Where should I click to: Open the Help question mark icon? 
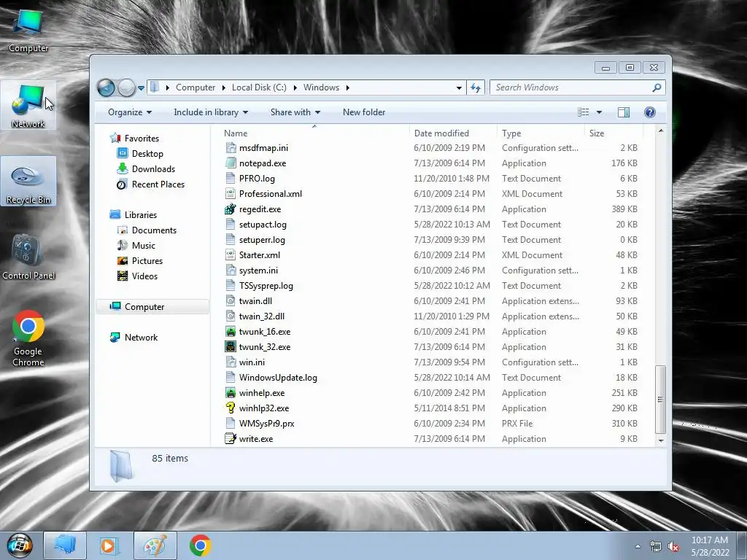click(x=649, y=112)
